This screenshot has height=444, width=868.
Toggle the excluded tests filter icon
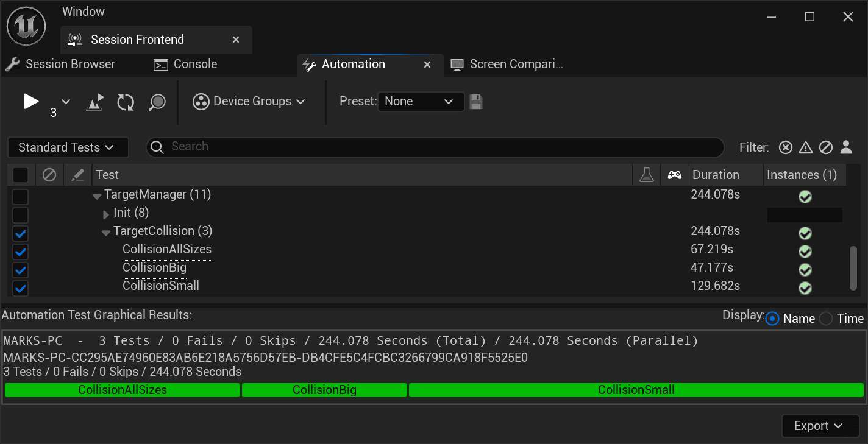826,147
